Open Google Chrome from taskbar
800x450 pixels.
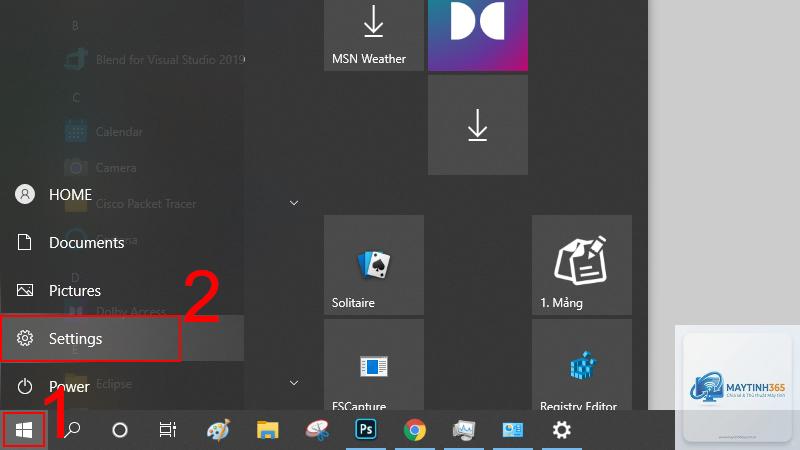click(415, 430)
